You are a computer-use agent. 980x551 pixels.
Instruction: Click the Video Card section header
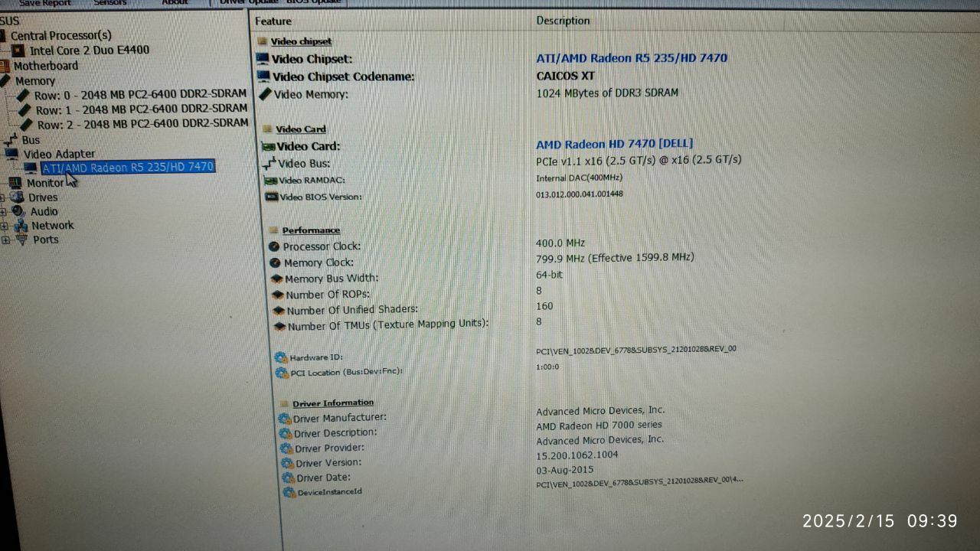301,129
